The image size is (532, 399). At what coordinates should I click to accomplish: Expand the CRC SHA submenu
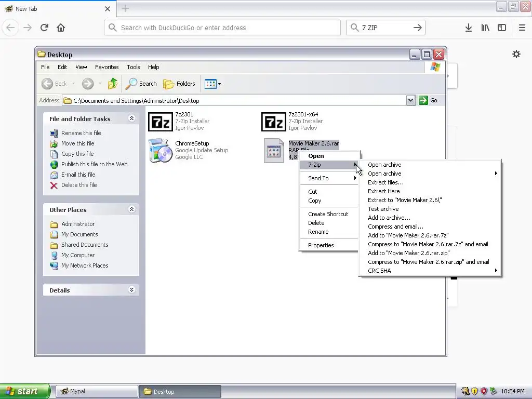430,270
